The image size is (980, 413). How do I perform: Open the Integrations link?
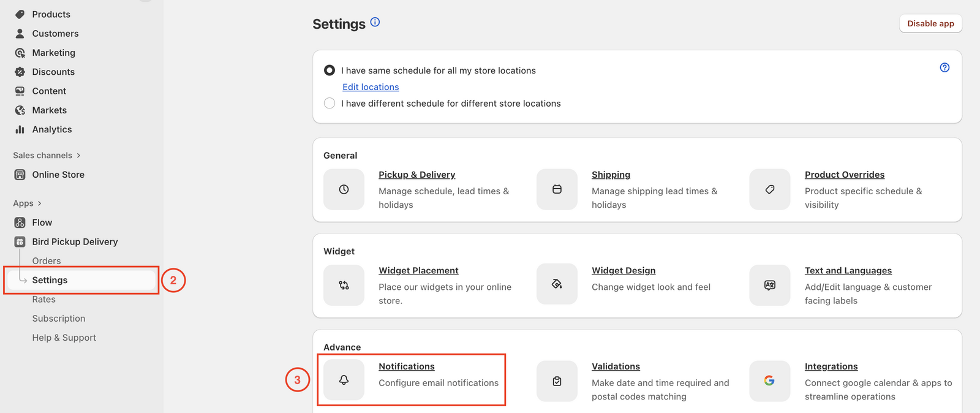click(x=831, y=366)
